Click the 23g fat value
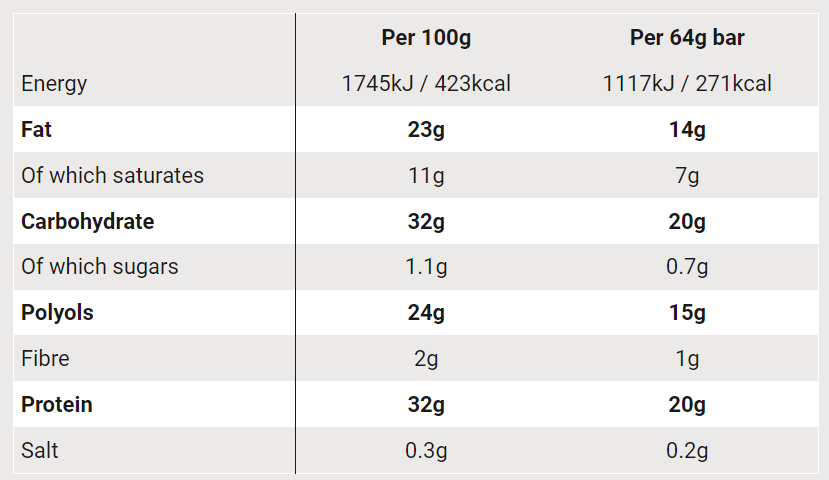The width and height of the screenshot is (829, 480). coord(426,130)
